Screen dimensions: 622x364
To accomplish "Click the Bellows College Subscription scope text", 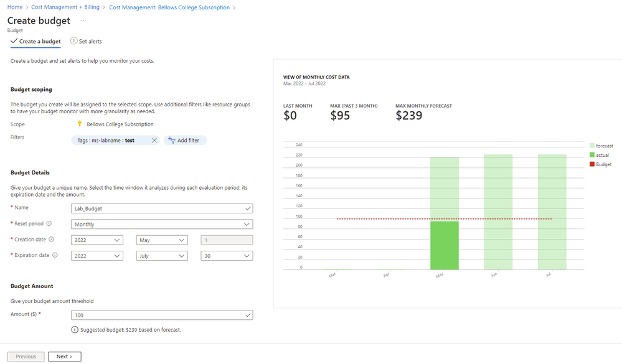I will click(x=120, y=124).
